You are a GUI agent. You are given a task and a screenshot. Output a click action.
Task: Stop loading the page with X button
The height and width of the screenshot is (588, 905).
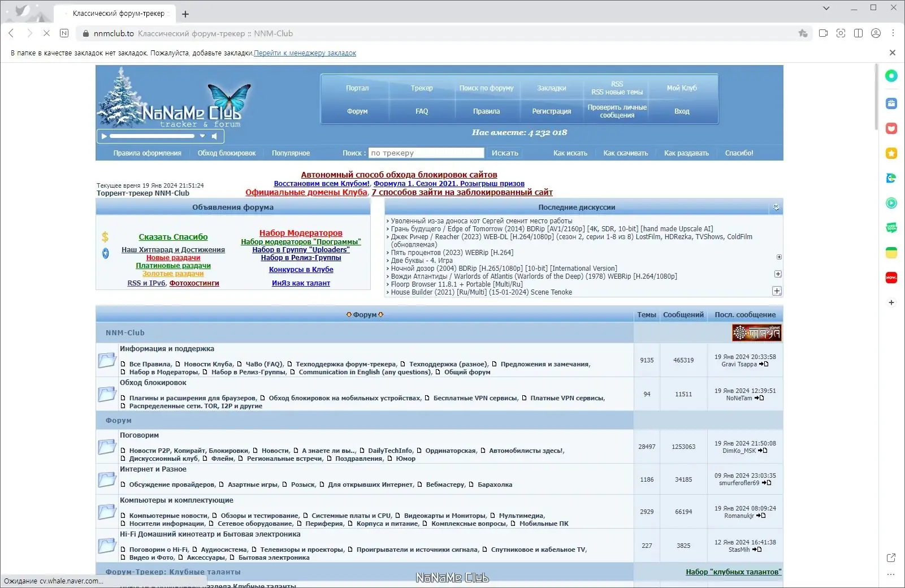[46, 33]
